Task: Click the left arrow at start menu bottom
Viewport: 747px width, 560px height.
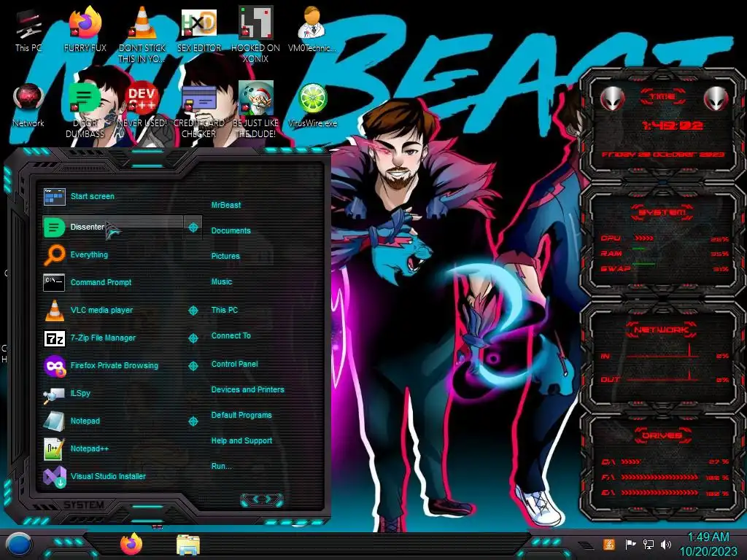Action: [255, 499]
